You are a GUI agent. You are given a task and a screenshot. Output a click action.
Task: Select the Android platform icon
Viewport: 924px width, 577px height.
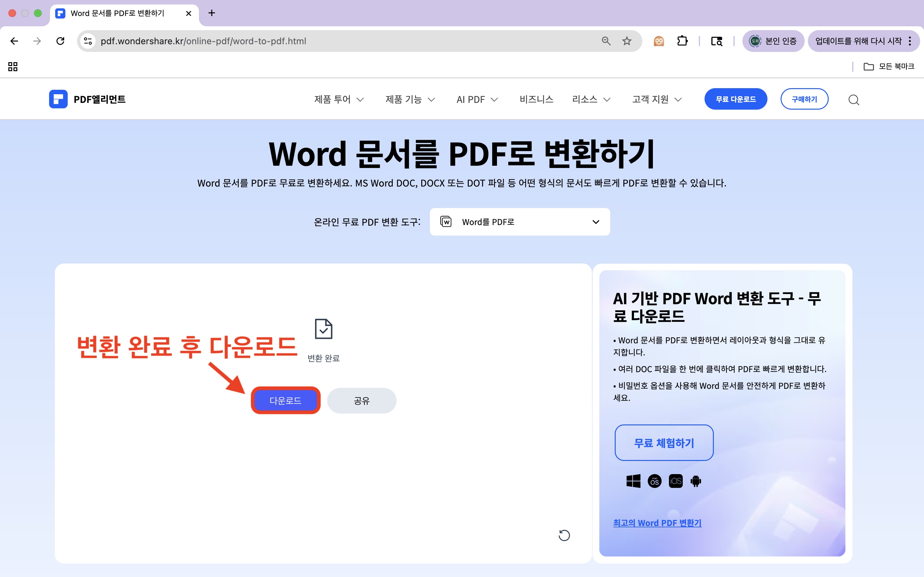[x=696, y=481]
